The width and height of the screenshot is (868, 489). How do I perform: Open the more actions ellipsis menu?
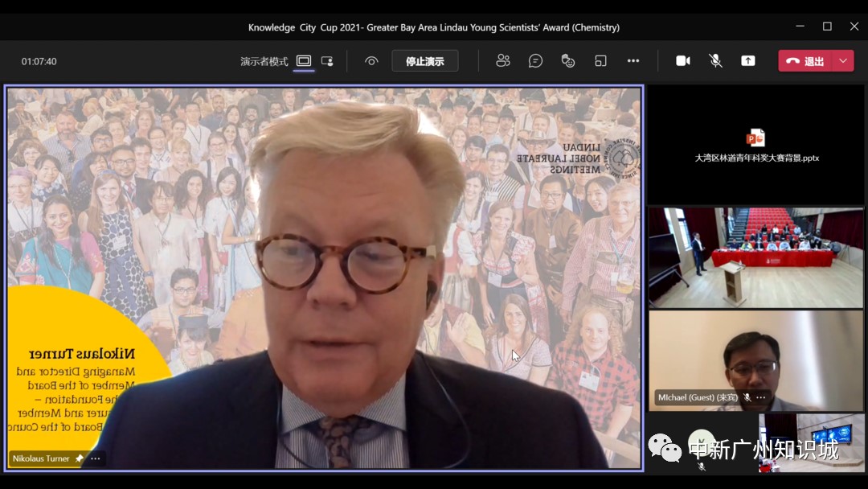click(x=633, y=61)
